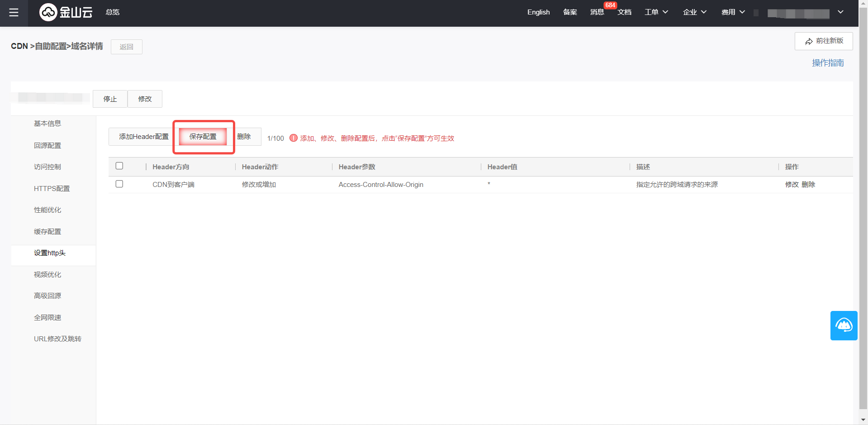Click the red warning icon beside the notice

click(x=294, y=138)
